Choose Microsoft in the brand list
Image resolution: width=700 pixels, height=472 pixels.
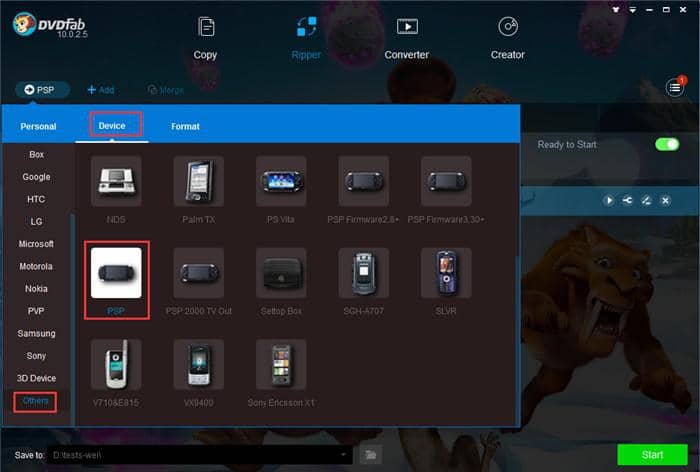point(36,244)
